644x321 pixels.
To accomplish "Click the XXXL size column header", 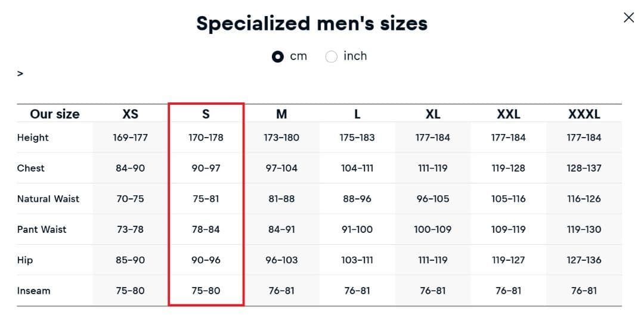I will click(x=584, y=114).
